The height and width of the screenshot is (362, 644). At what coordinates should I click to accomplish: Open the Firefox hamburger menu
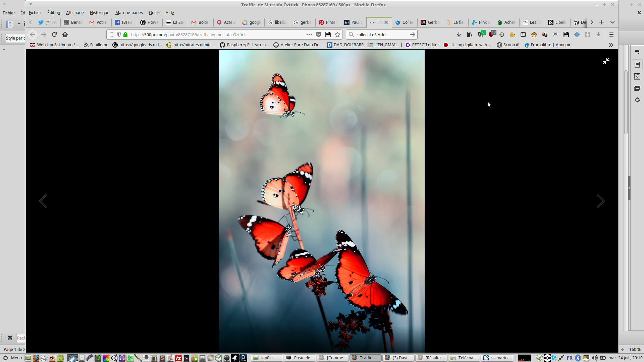click(x=611, y=35)
